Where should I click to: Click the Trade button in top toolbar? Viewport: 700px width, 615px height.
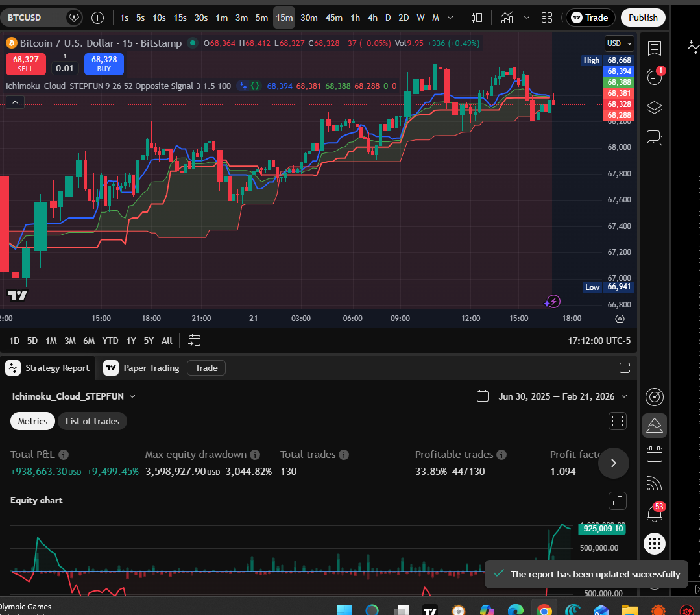tap(590, 18)
